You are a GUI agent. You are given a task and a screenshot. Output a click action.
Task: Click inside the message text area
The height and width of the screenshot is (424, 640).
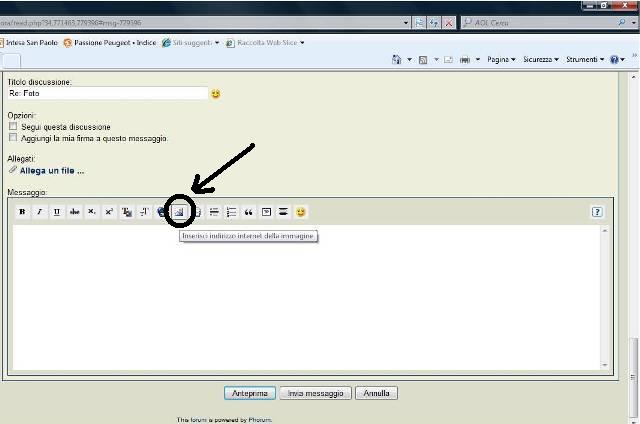(x=306, y=297)
